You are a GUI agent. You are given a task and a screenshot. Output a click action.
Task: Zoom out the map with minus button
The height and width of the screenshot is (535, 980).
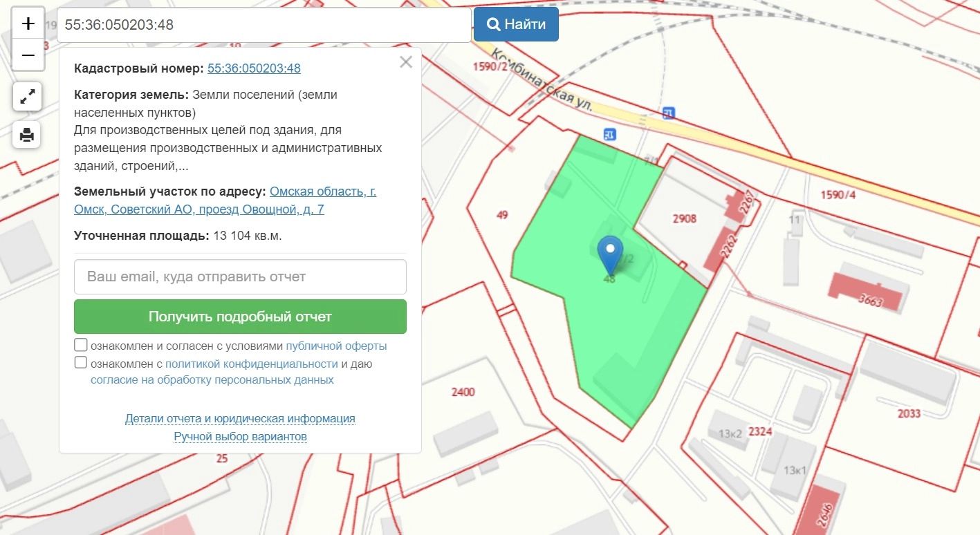(x=28, y=55)
